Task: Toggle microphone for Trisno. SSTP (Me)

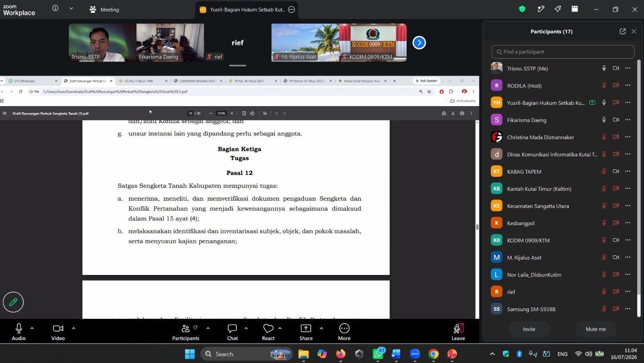Action: [x=604, y=68]
